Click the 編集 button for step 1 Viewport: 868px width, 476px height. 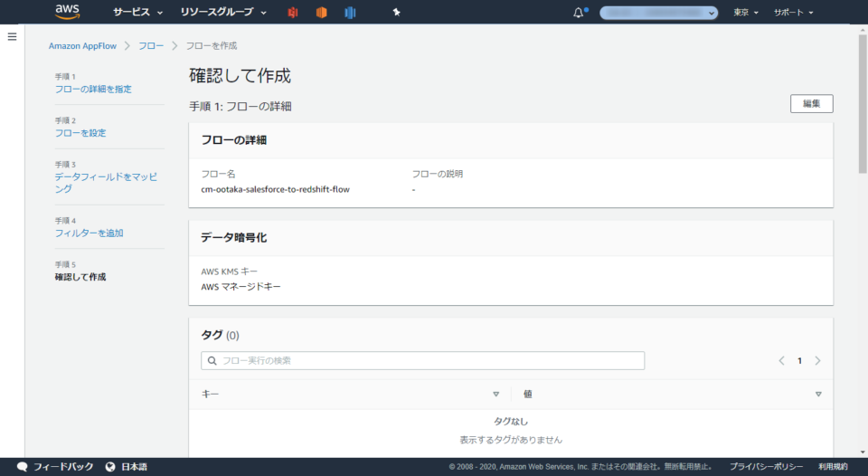click(812, 104)
